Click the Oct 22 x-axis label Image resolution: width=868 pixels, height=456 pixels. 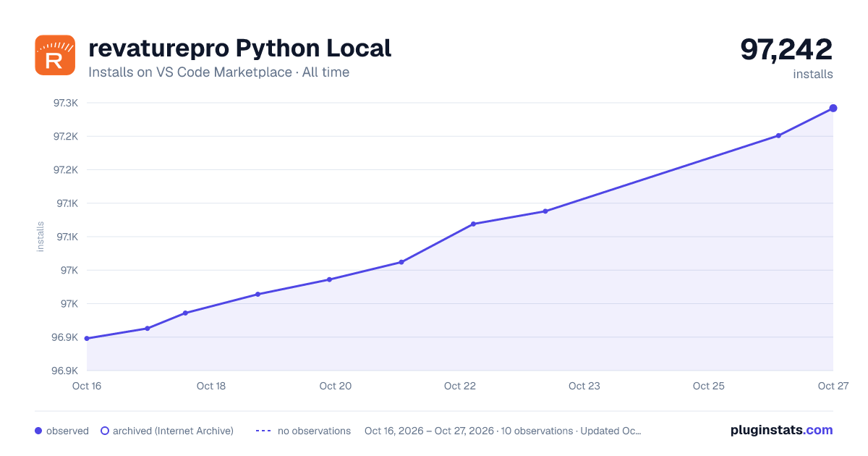(460, 386)
